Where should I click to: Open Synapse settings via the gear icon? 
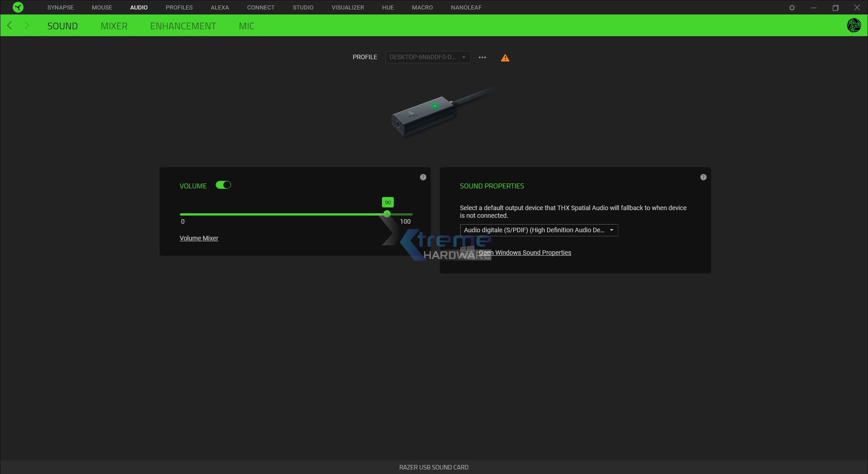tap(792, 7)
